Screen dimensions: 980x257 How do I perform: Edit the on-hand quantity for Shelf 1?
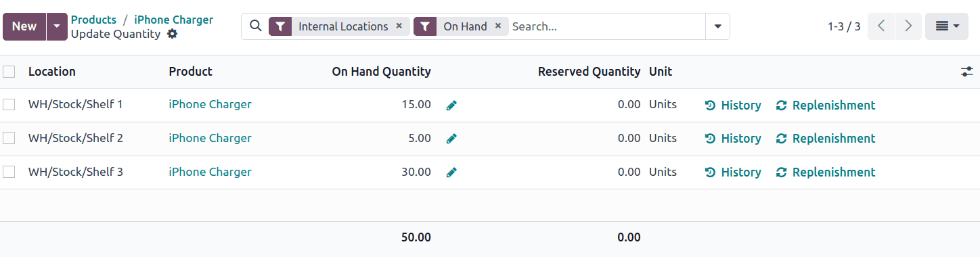[451, 105]
